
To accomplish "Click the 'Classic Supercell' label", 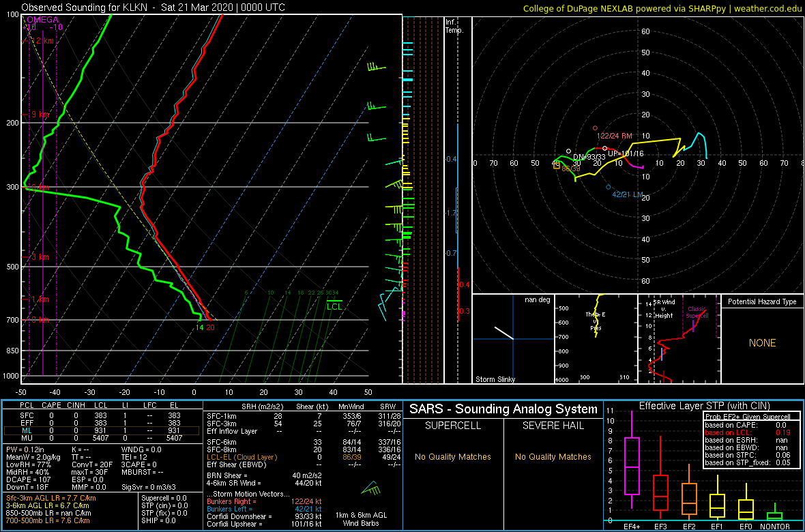I will pos(697,312).
